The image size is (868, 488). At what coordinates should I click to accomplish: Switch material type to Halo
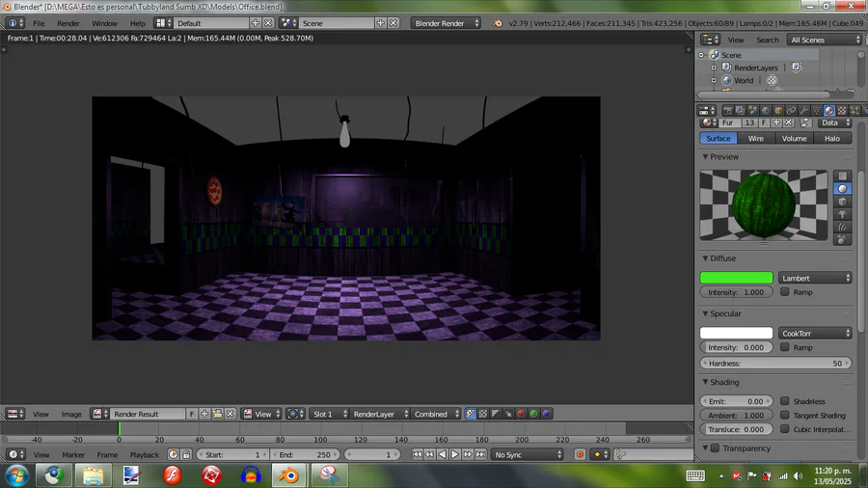click(x=832, y=138)
